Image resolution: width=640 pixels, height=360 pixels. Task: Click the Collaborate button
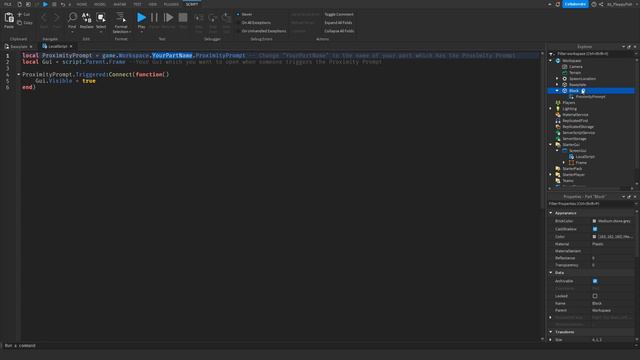(576, 4)
